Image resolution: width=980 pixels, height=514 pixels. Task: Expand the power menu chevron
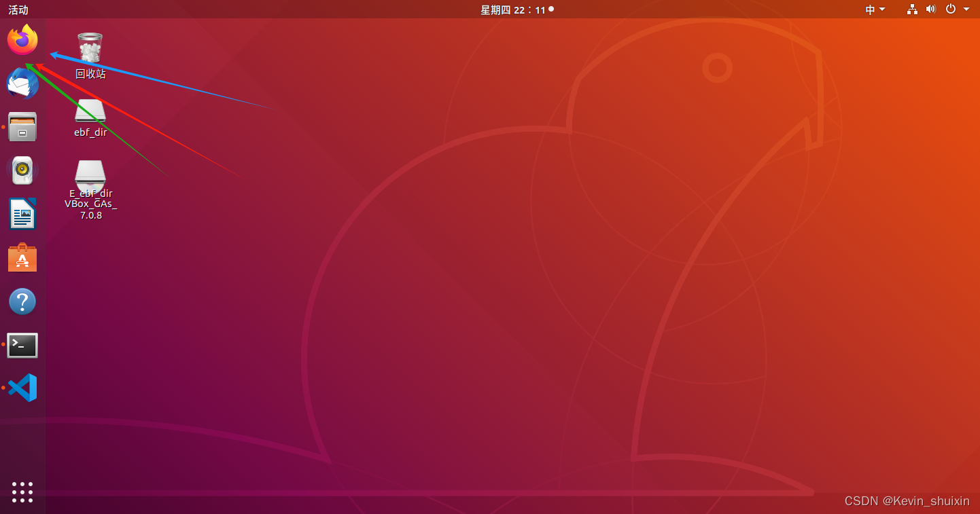pos(968,10)
